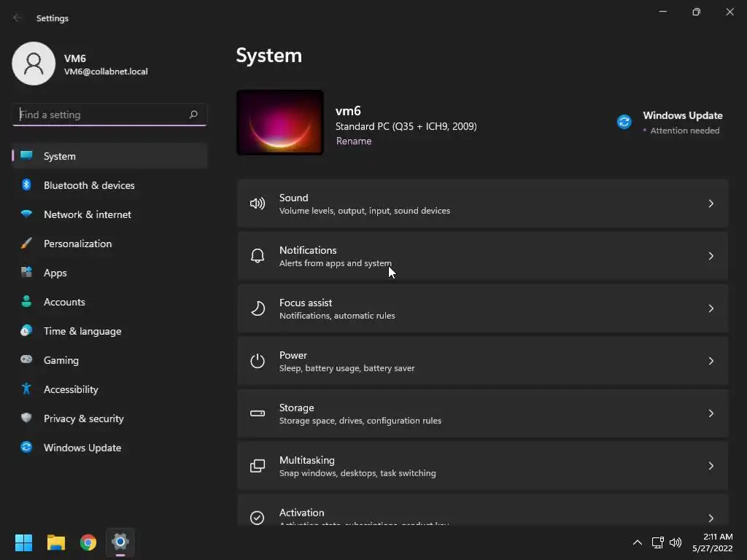
Task: Click the taskbar volume icon
Action: tap(676, 542)
